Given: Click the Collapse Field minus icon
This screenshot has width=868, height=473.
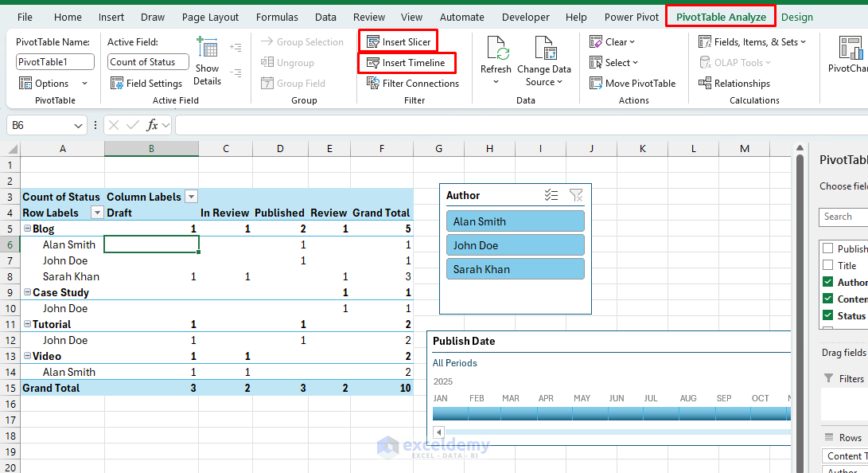Looking at the screenshot, I should click(x=235, y=73).
